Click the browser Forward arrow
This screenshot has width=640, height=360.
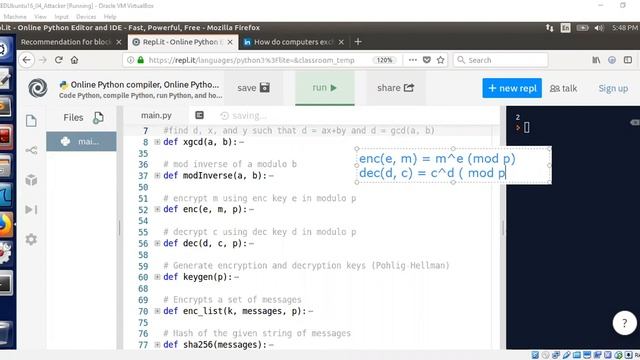point(42,60)
